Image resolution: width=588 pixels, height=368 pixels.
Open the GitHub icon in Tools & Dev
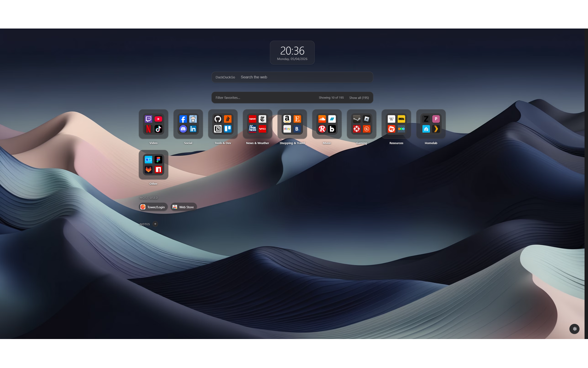tap(218, 119)
